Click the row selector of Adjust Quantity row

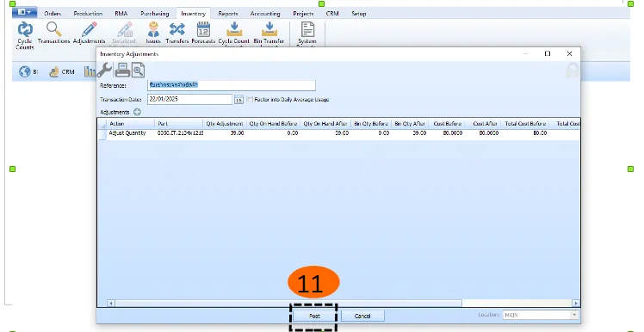coord(102,134)
